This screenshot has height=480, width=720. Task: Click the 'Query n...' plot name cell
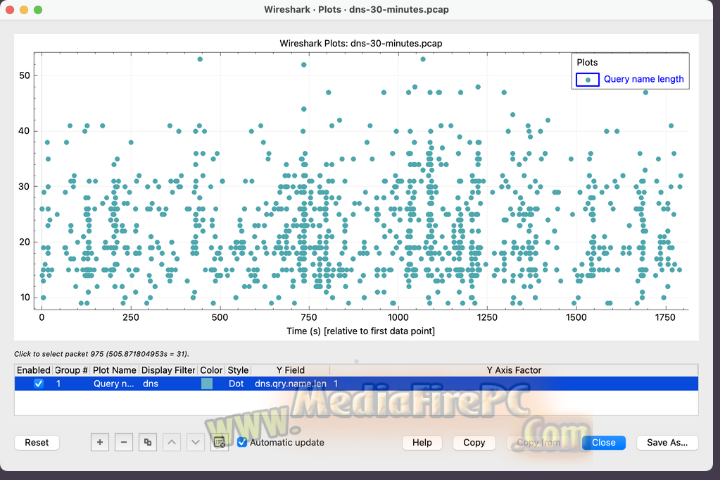[x=113, y=384]
